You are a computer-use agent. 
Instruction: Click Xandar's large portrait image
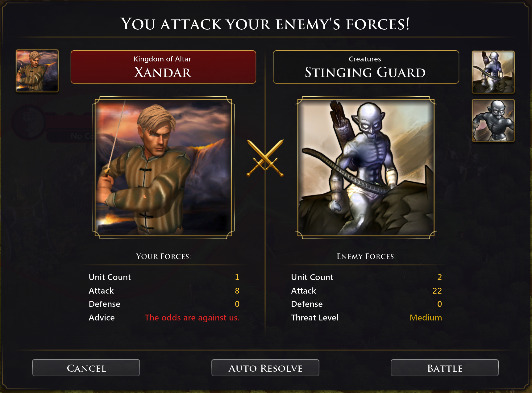pos(163,168)
